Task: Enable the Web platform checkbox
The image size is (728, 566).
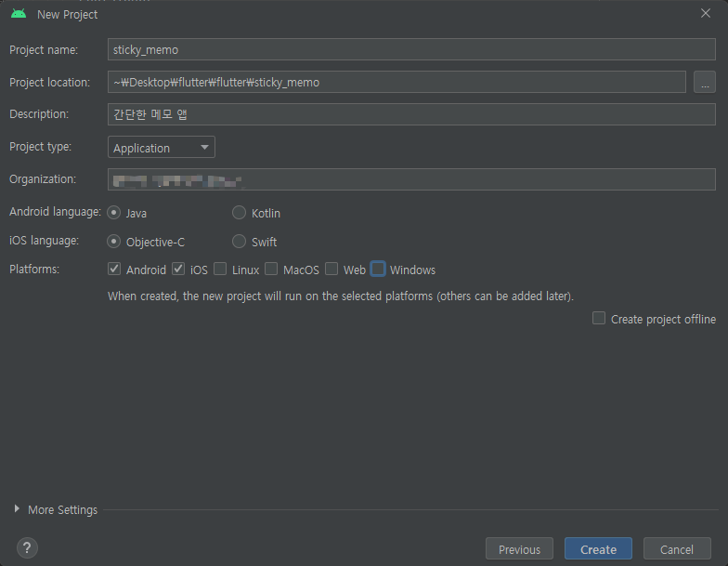Action: 331,270
